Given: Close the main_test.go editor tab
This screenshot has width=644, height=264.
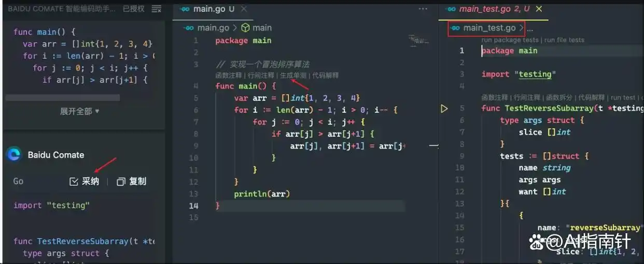Looking at the screenshot, I should point(539,9).
